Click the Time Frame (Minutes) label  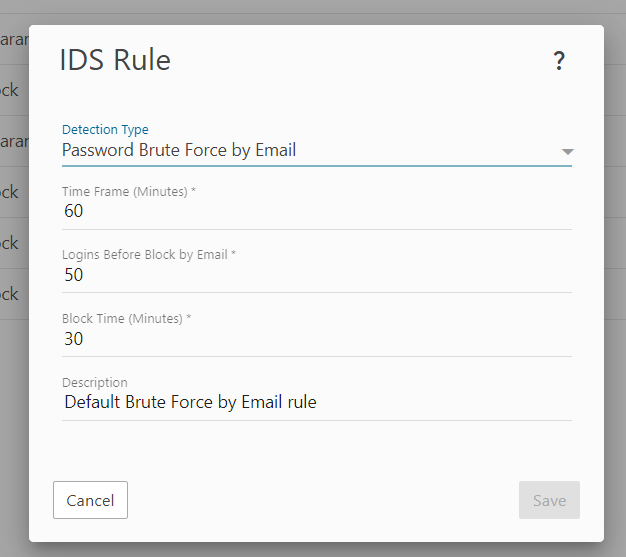tap(128, 191)
